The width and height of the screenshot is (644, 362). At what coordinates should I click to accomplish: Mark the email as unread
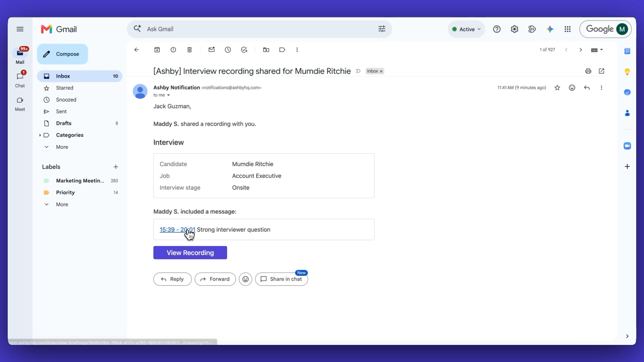(x=212, y=50)
